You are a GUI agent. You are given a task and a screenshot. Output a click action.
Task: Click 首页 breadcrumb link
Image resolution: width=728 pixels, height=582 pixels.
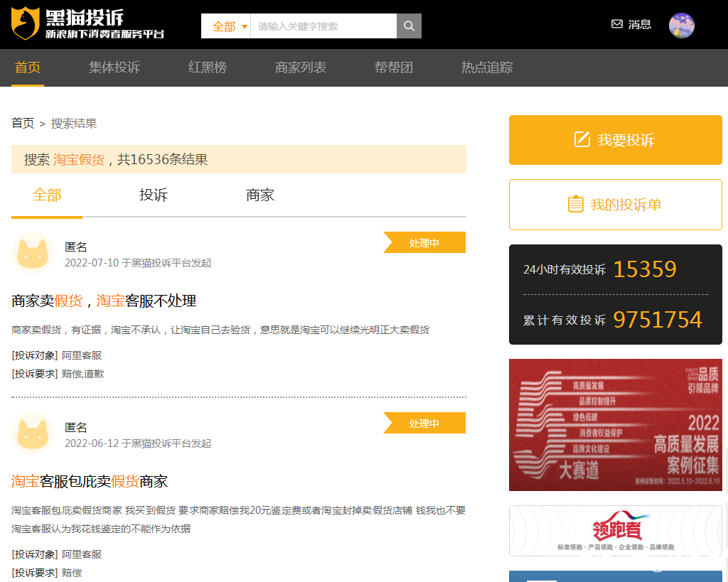click(x=23, y=123)
